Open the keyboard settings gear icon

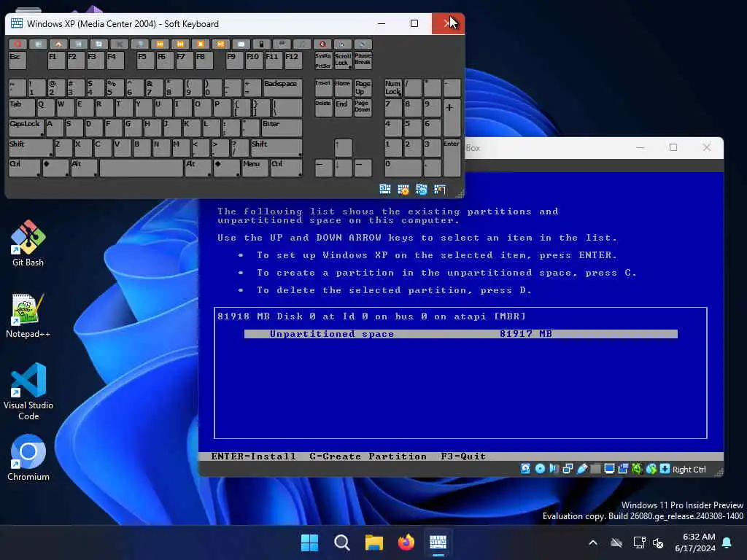[403, 189]
